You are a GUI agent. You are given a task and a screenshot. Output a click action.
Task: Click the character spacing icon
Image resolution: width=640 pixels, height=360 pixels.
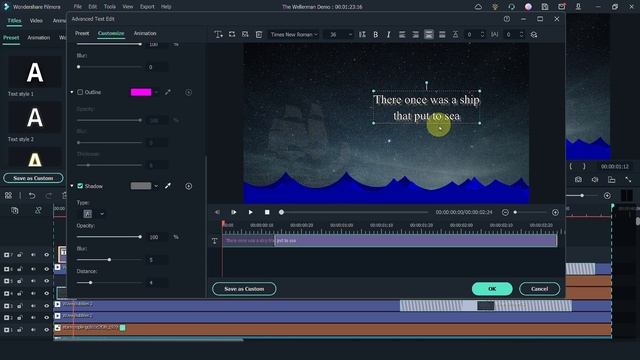click(x=495, y=35)
